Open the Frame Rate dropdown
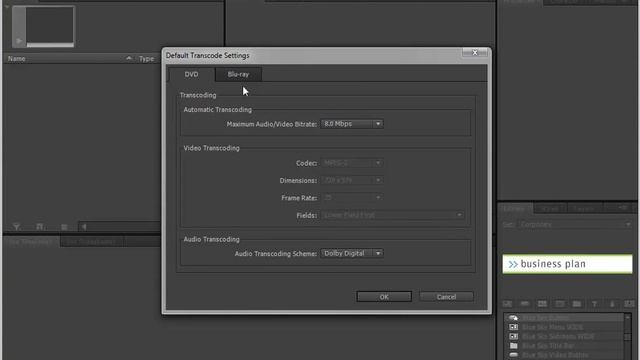This screenshot has width=640, height=360. pyautogui.click(x=352, y=198)
